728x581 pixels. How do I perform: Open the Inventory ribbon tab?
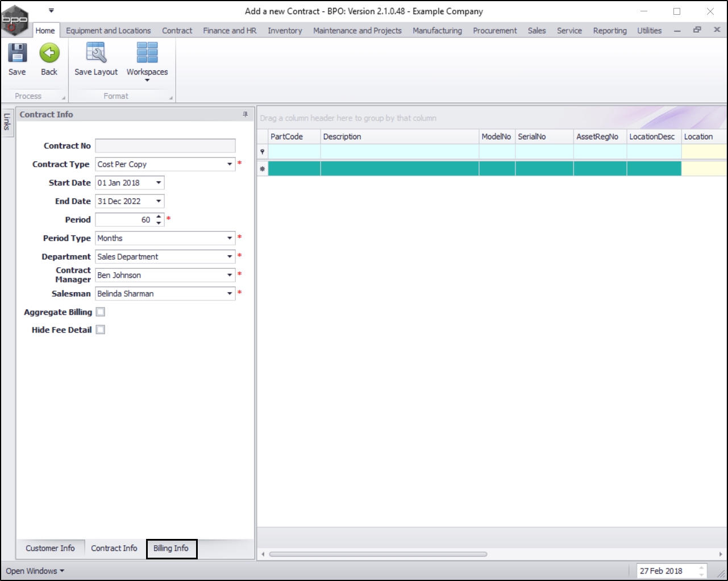[x=285, y=31]
